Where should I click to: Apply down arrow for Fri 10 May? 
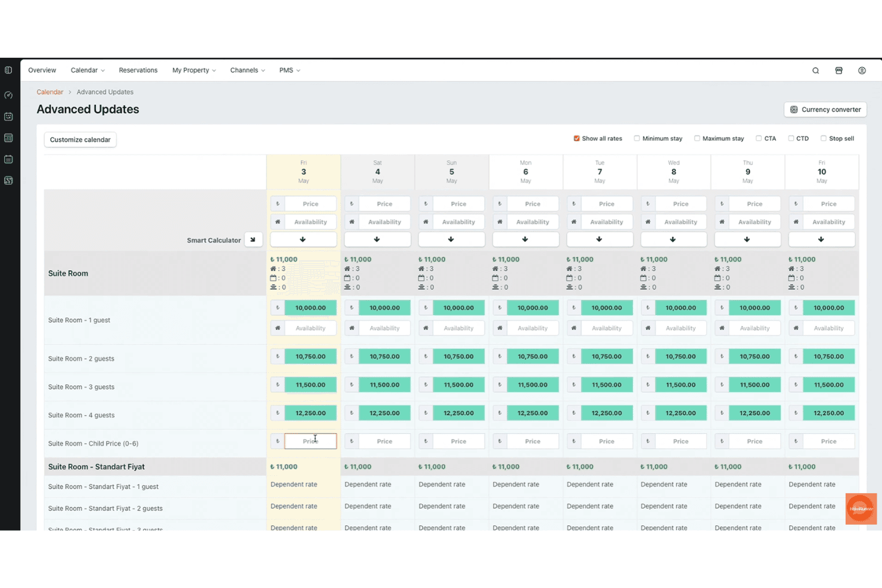point(821,239)
